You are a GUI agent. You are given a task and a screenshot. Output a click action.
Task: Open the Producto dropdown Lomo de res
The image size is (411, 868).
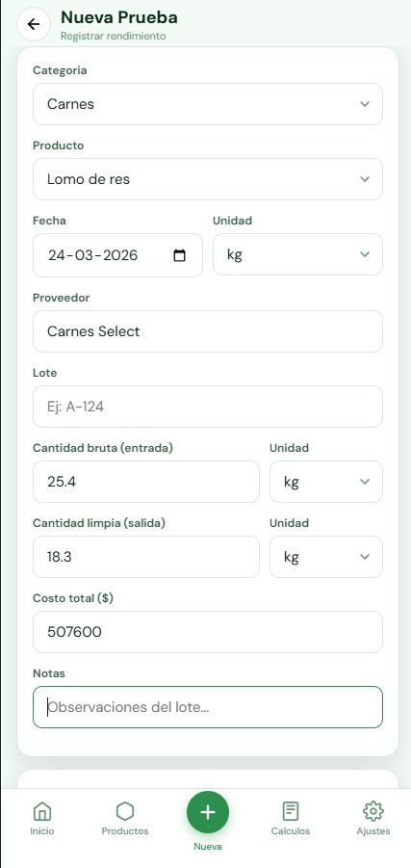click(208, 179)
